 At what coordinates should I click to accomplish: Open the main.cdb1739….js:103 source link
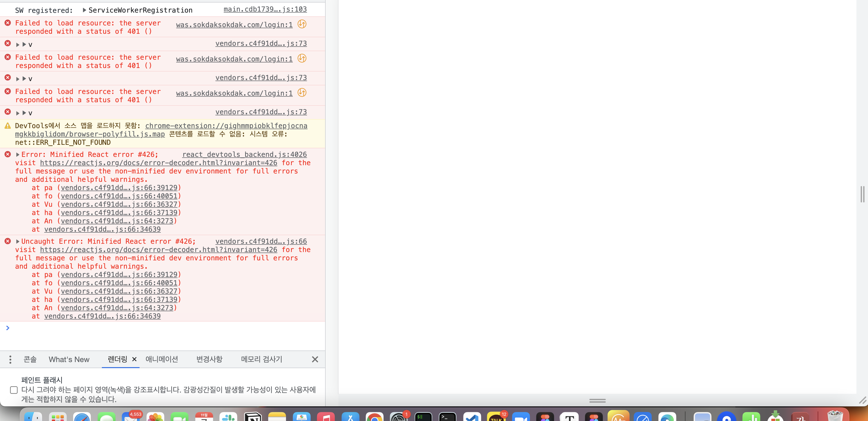click(265, 9)
